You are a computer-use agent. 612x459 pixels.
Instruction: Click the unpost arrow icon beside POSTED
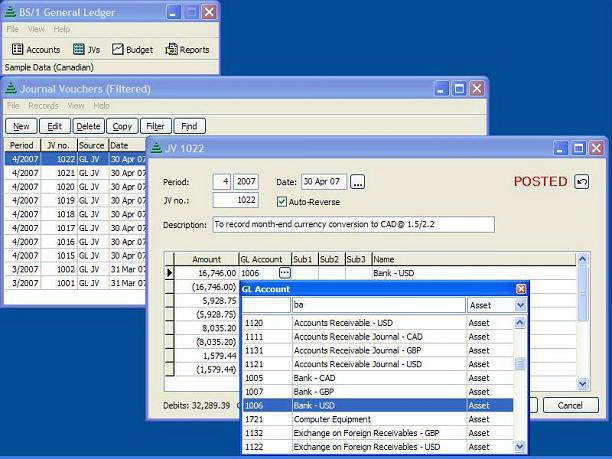(582, 182)
